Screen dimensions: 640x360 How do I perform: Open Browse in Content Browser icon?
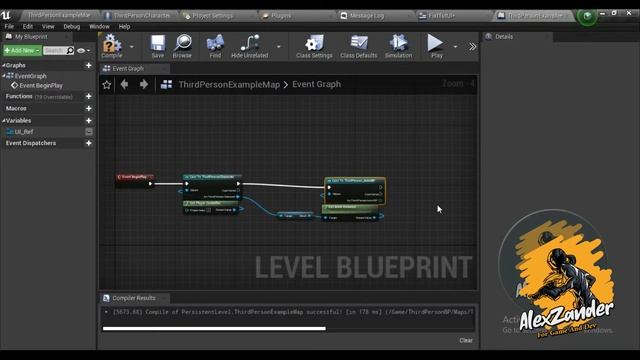point(182,46)
